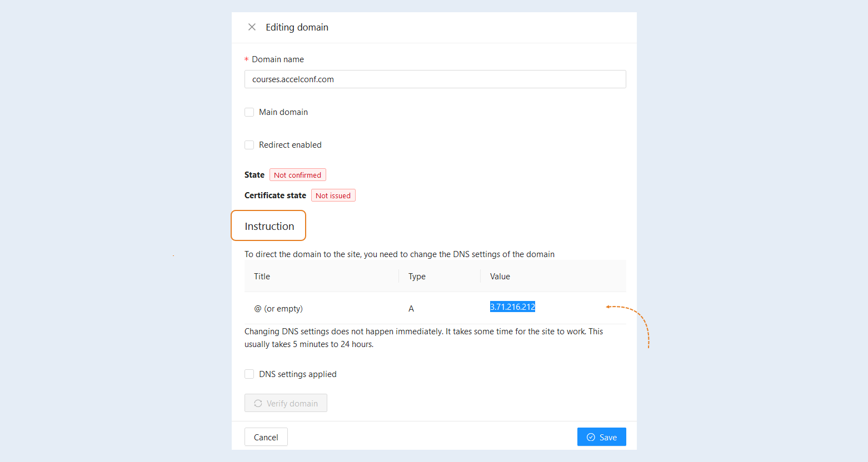Enable the Redirect enabled checkbox
This screenshot has width=868, height=462.
(x=249, y=145)
